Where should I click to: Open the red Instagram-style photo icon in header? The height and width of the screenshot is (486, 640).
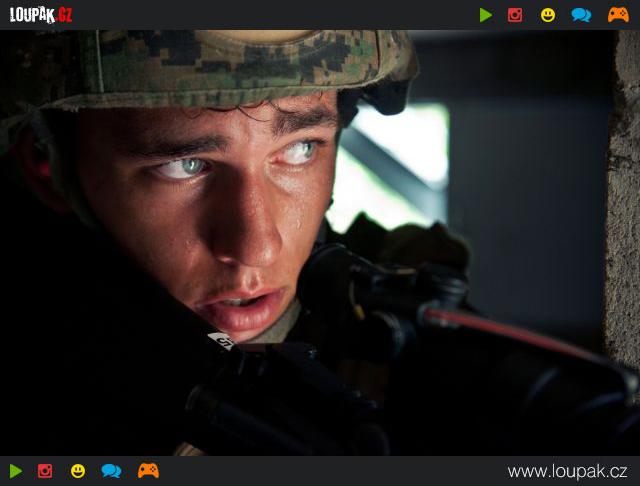(515, 15)
